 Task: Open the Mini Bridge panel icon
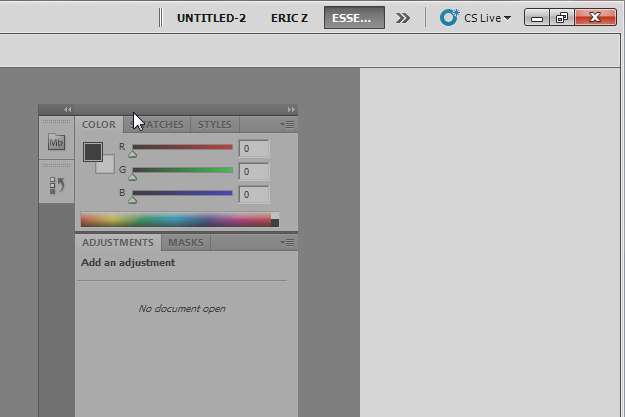coord(56,142)
